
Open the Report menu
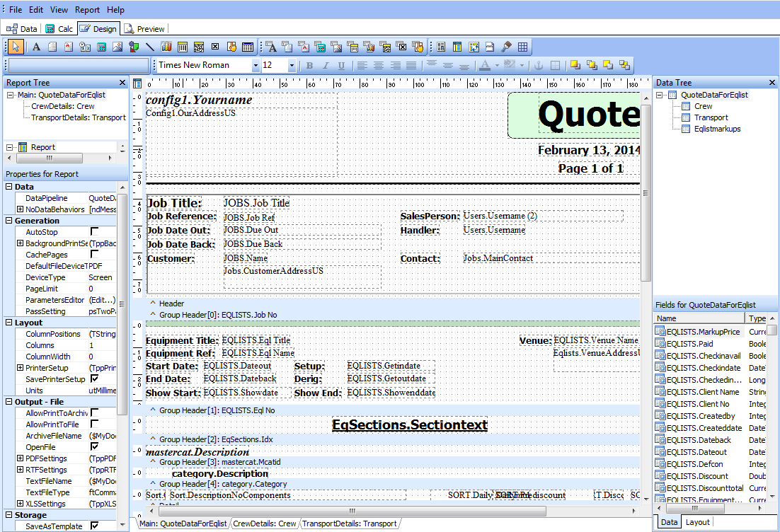point(87,10)
